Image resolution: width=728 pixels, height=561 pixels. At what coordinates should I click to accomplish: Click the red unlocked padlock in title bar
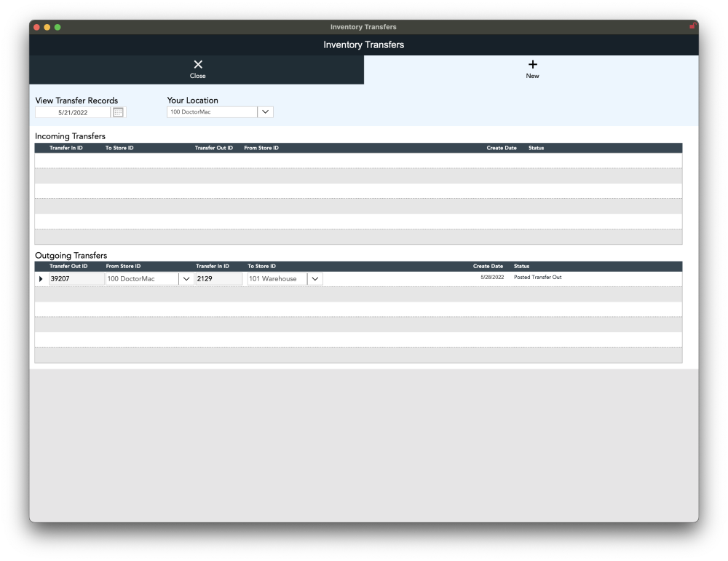click(x=692, y=26)
